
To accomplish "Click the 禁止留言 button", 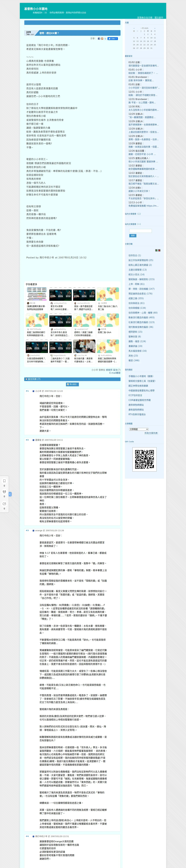I will point(73,385).
